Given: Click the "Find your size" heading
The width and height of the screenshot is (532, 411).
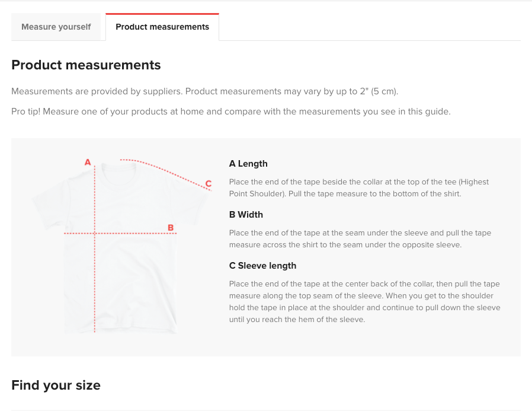Looking at the screenshot, I should [x=56, y=385].
